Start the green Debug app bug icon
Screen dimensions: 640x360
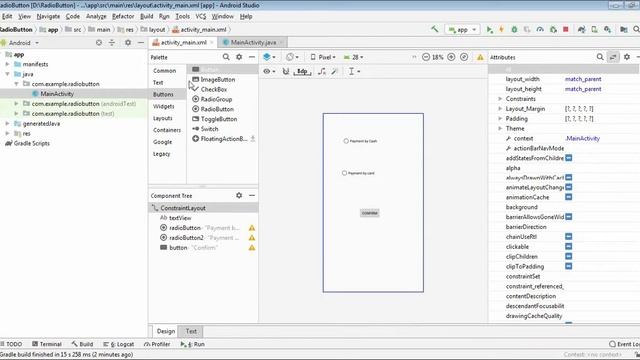514,29
